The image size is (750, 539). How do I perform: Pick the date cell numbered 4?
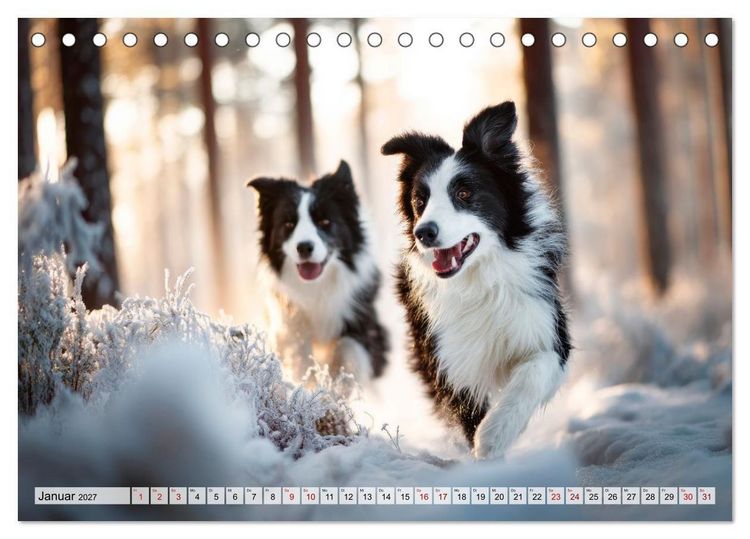(x=197, y=495)
